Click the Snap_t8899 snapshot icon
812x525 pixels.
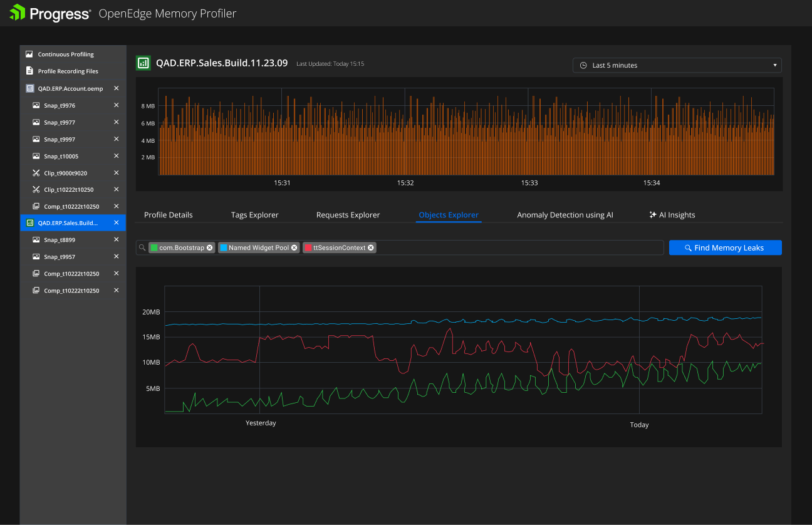tap(36, 240)
